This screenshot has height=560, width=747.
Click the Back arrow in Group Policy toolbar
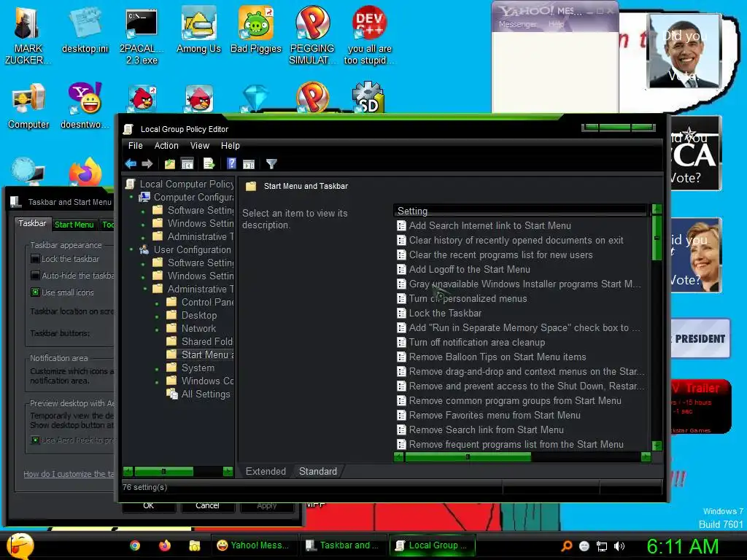[x=131, y=164]
